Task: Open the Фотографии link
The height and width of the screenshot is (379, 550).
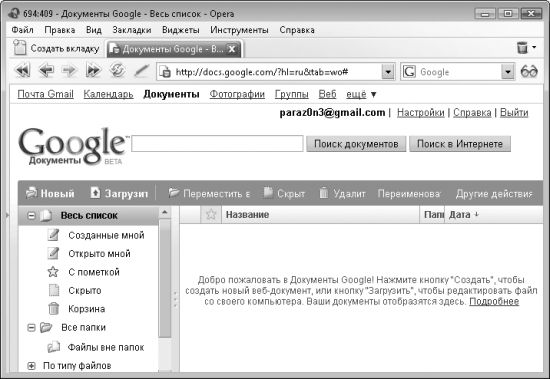Action: [x=237, y=94]
